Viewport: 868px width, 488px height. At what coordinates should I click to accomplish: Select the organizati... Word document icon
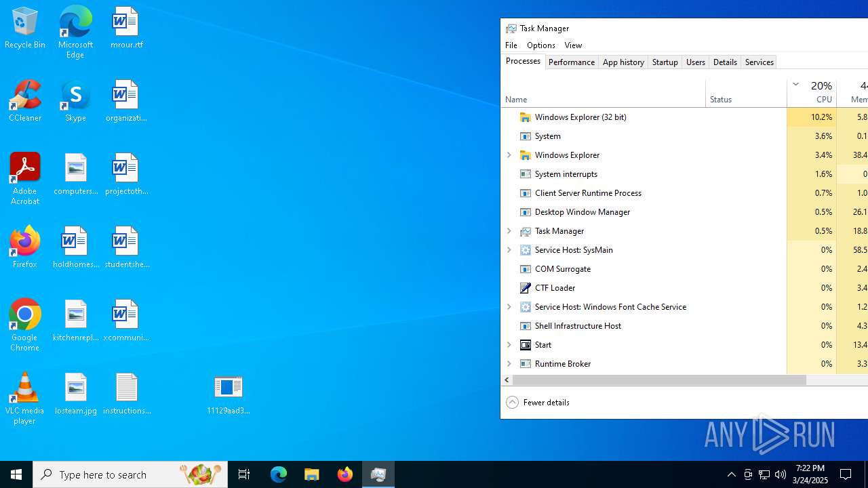click(x=126, y=101)
